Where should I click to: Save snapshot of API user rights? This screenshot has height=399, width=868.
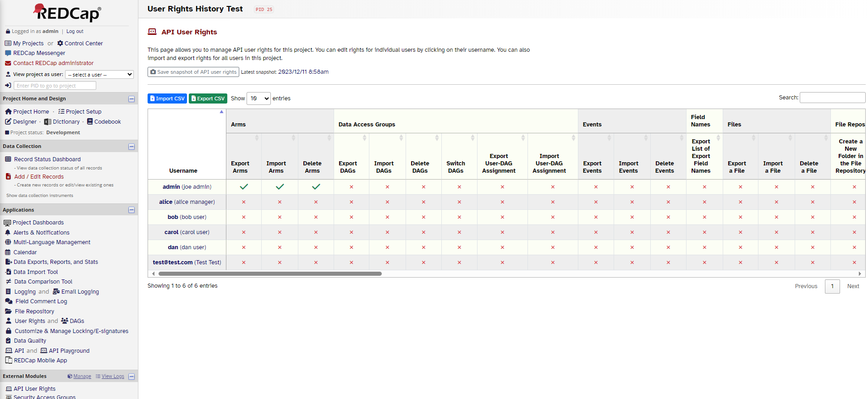(193, 72)
